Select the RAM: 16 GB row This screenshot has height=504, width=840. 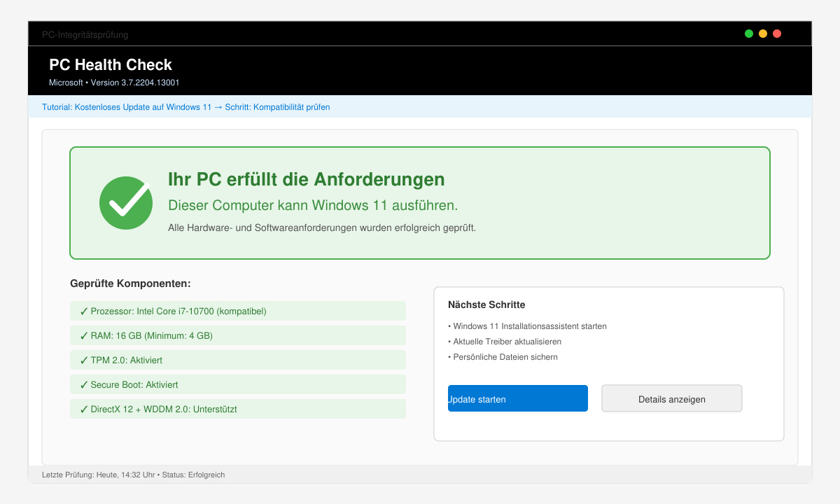click(x=238, y=335)
